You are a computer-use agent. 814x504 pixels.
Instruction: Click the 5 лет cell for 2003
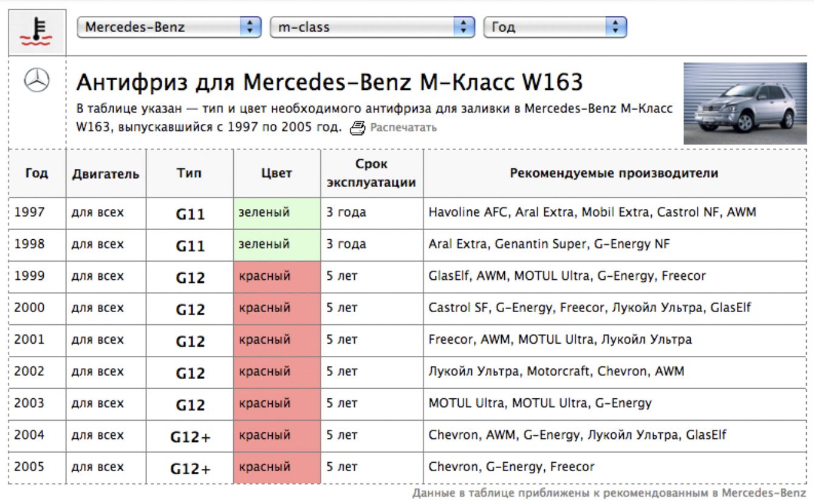[372, 403]
